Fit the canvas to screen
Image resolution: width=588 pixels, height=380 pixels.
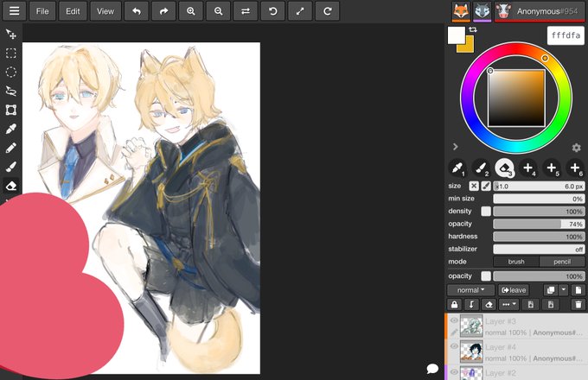pyautogui.click(x=300, y=11)
